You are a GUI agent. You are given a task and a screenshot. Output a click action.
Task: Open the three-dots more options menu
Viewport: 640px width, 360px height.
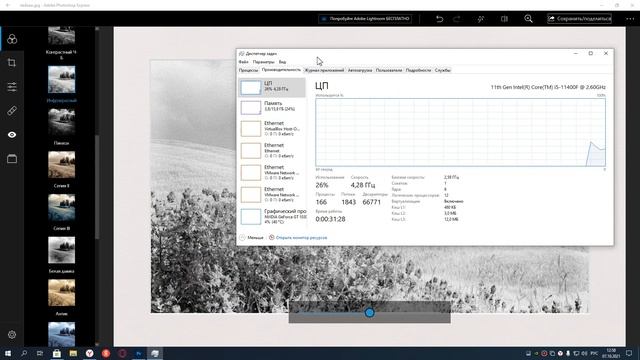pyautogui.click(x=630, y=19)
